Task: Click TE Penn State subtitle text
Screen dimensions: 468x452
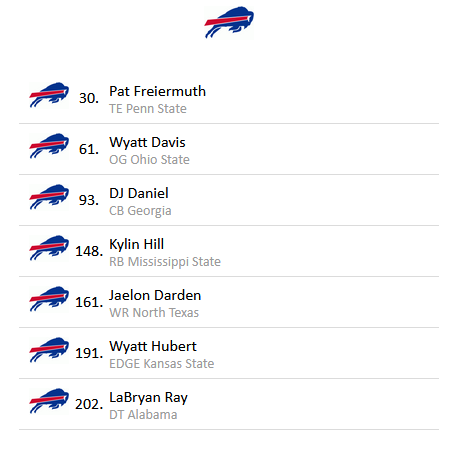Action: [x=148, y=109]
